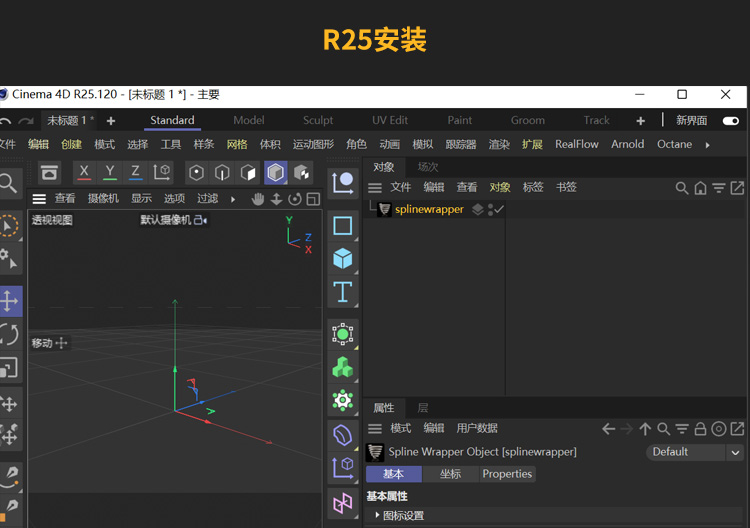Screen dimensions: 750x528
Task: Toggle the attribute manager lock icon
Action: pos(700,429)
